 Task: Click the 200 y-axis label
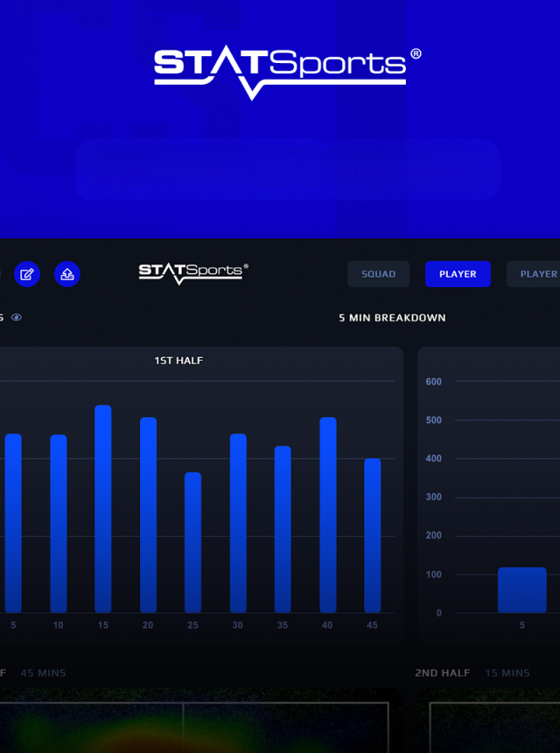(x=433, y=535)
